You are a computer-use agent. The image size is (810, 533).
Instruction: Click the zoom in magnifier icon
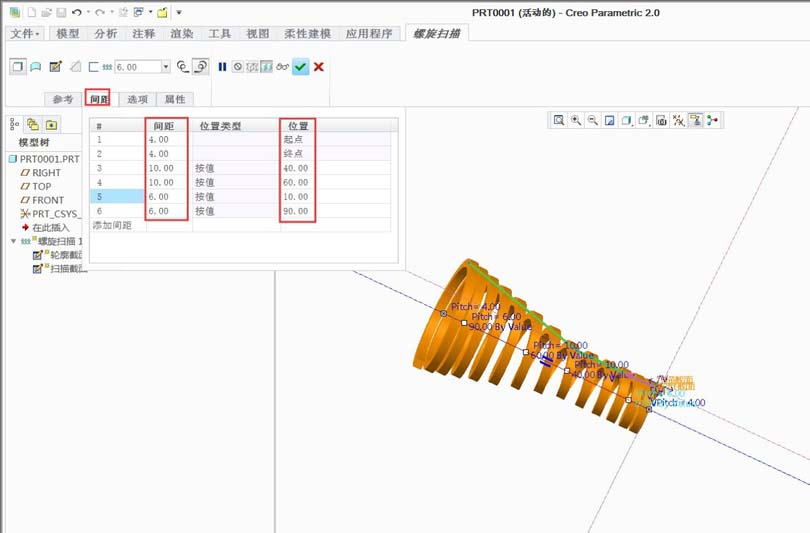tap(575, 120)
